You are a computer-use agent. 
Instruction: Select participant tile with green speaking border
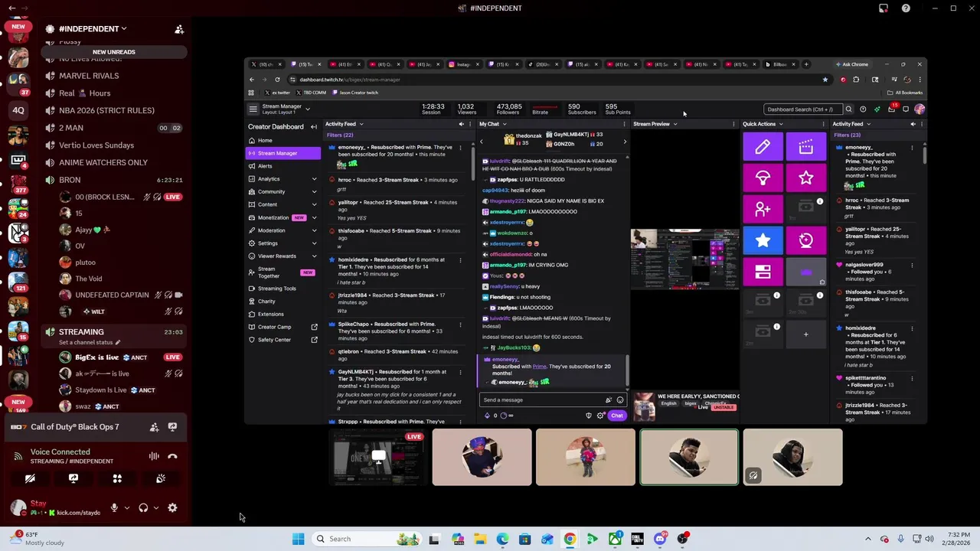[689, 457]
